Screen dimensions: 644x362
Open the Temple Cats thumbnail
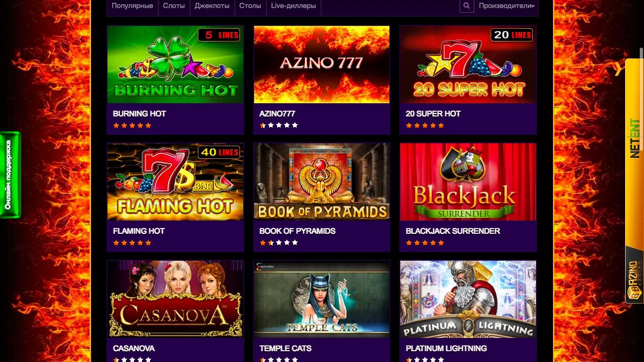click(322, 299)
